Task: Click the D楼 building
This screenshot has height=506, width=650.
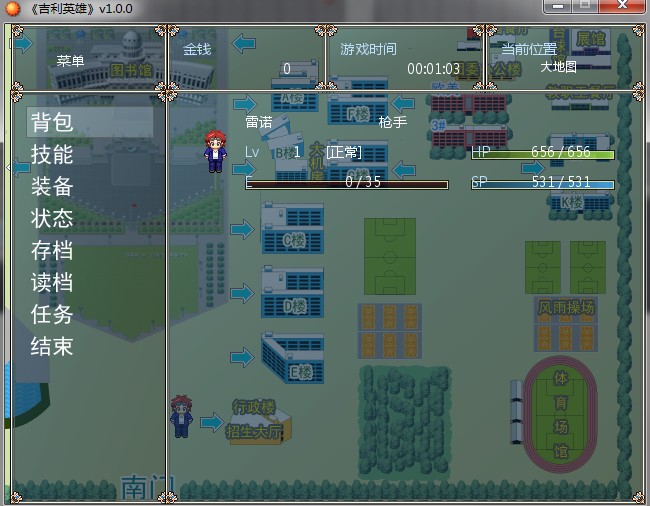Action: point(293,293)
